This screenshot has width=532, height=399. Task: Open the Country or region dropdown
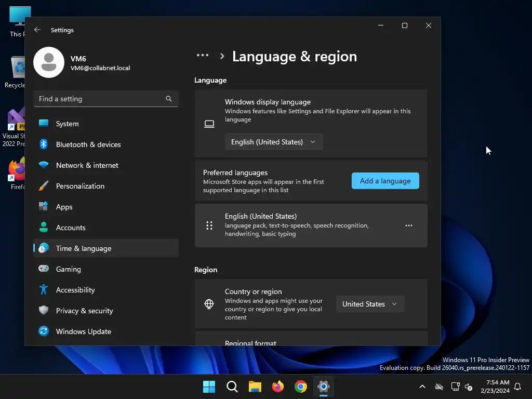pos(370,304)
